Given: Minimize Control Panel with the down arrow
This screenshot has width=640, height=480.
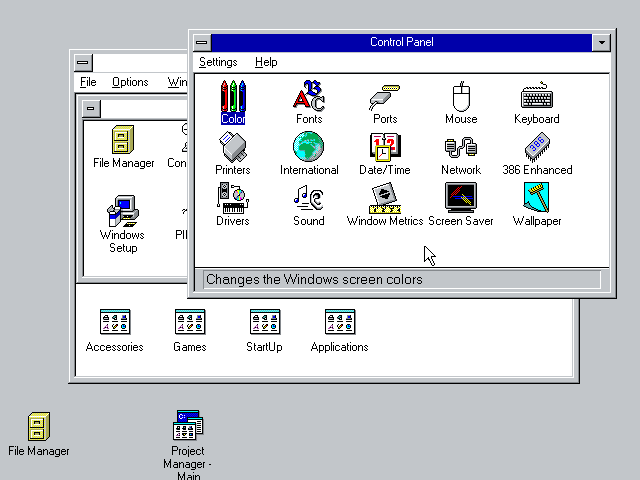Looking at the screenshot, I should click(601, 42).
